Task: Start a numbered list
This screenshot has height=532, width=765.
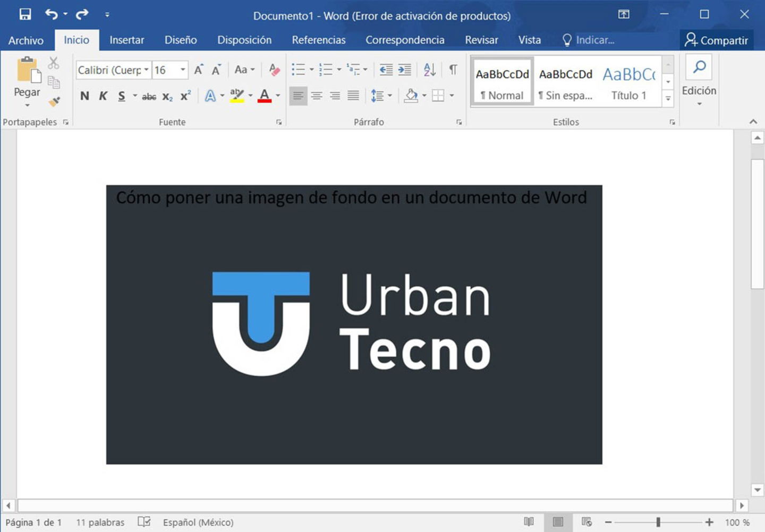Action: [x=326, y=70]
